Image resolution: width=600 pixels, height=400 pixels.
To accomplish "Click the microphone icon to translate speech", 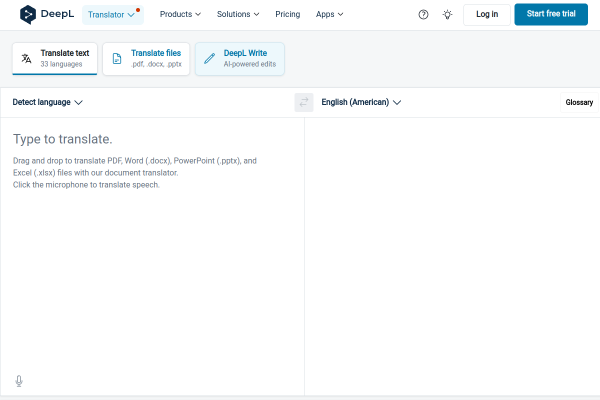I will [x=19, y=381].
